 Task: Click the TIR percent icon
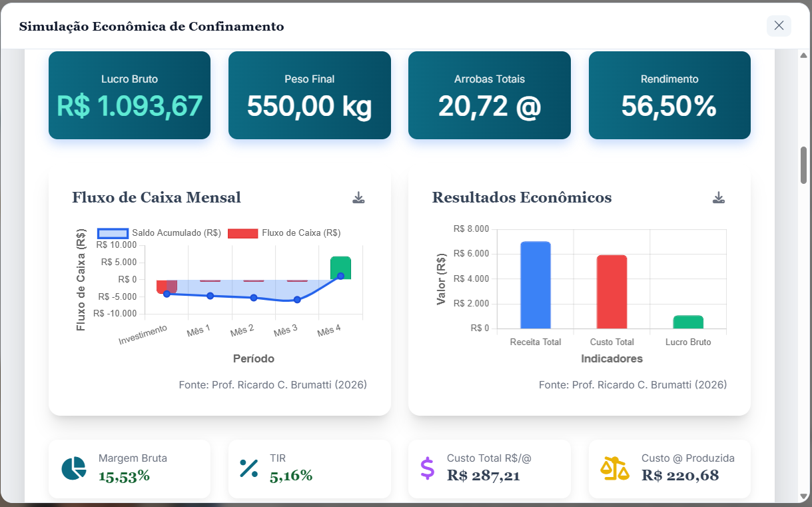pos(248,468)
